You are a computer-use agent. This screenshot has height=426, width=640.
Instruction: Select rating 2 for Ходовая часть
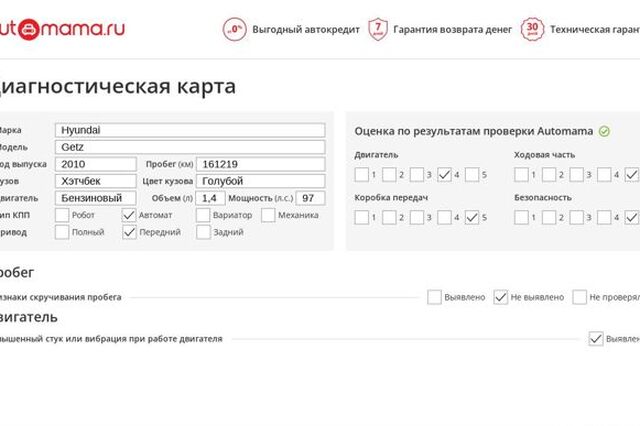pyautogui.click(x=549, y=175)
